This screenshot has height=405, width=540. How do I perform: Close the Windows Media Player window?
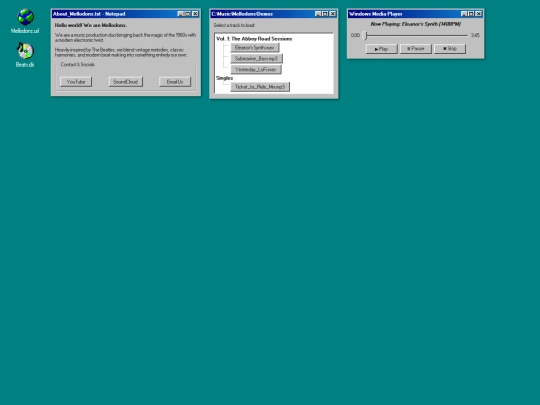click(x=479, y=14)
